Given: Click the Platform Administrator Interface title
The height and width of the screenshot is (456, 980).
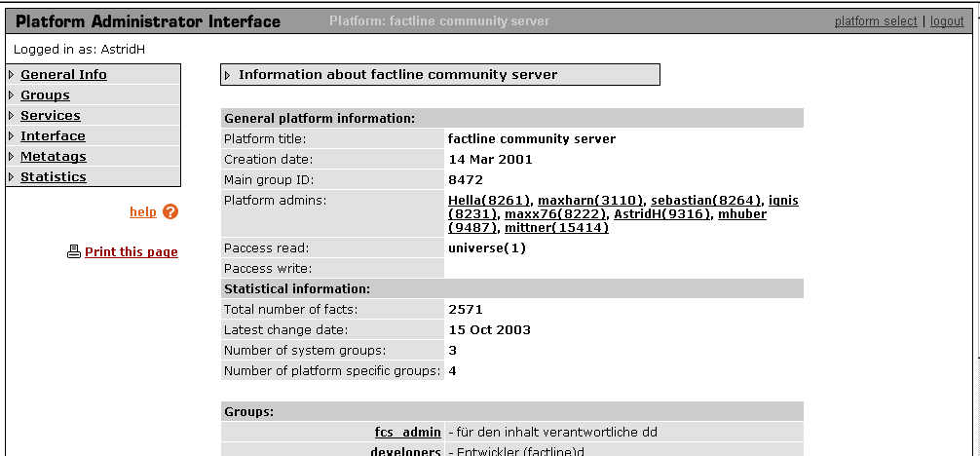Looking at the screenshot, I should point(148,21).
